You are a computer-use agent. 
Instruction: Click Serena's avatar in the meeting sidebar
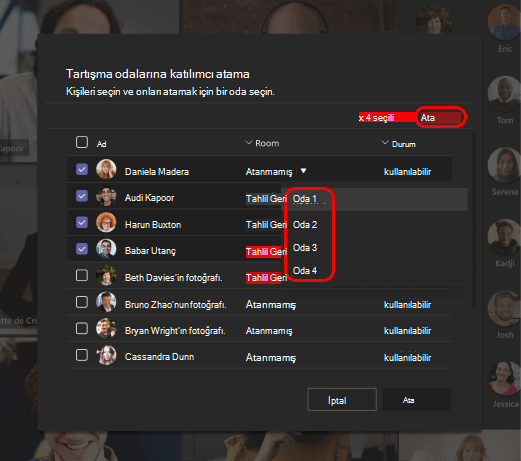(504, 166)
